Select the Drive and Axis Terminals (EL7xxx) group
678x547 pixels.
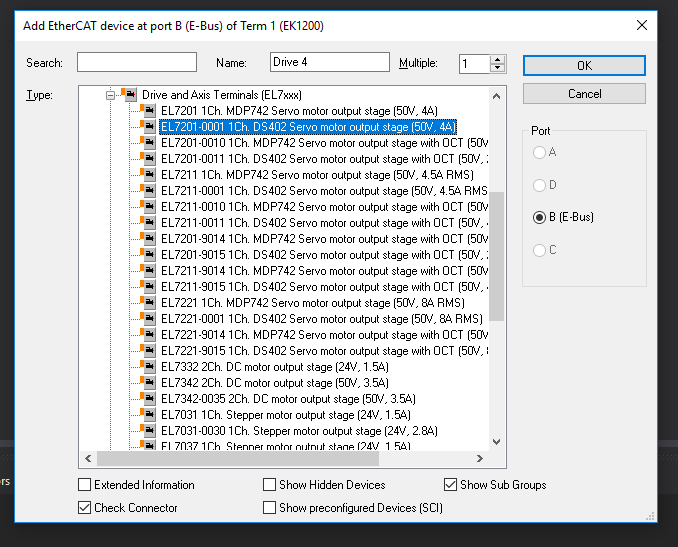(x=222, y=94)
